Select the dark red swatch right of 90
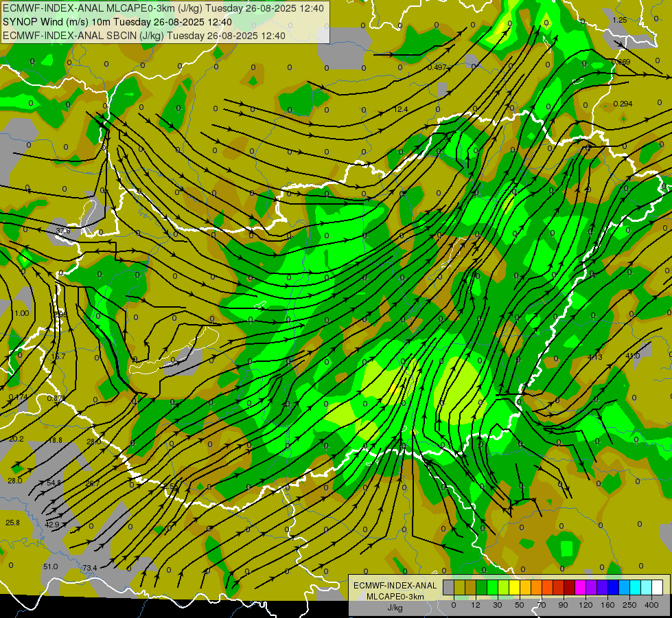672x618 pixels. [570, 587]
